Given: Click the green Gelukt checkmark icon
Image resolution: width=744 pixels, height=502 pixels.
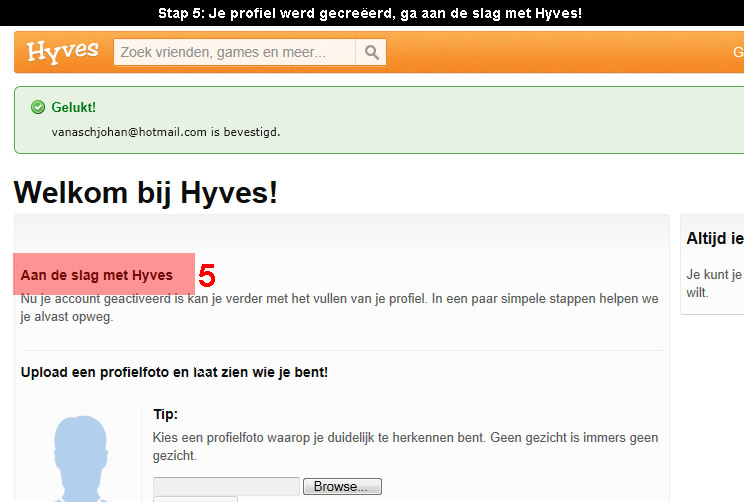Looking at the screenshot, I should 38,107.
